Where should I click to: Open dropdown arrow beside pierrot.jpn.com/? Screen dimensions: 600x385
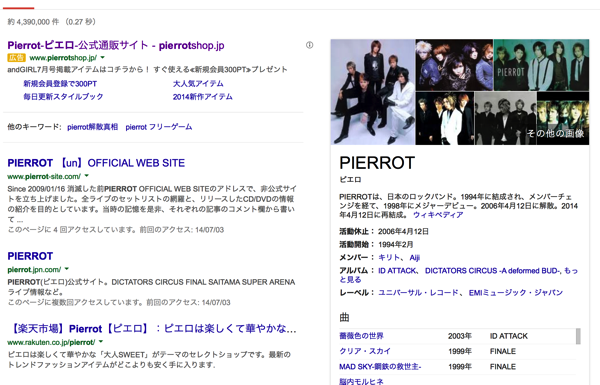(x=67, y=269)
